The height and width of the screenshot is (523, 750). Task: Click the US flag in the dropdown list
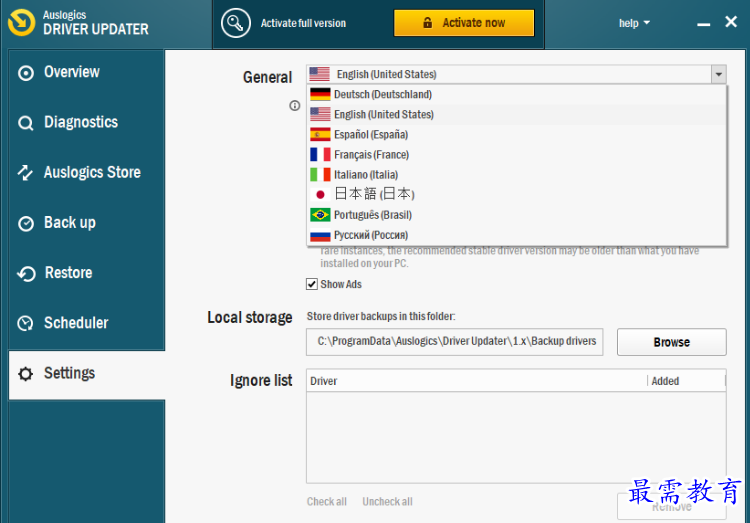[320, 114]
